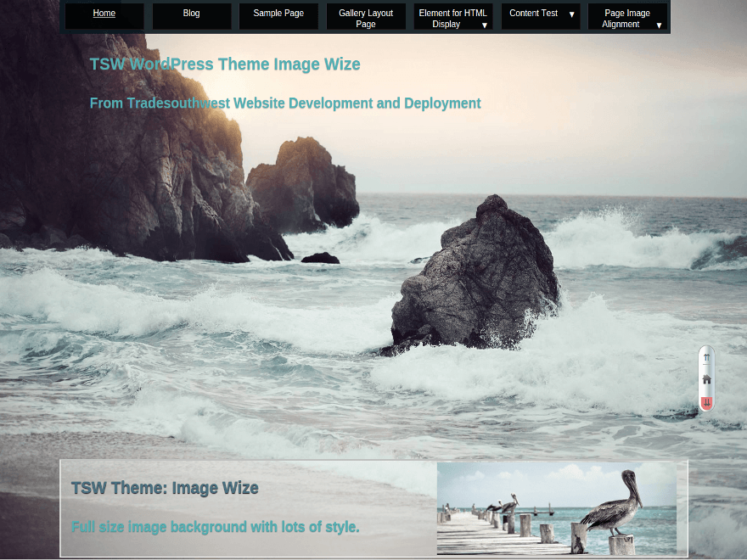Click the full size image background excerpt text
Image resolution: width=747 pixels, height=560 pixels.
coord(216,527)
